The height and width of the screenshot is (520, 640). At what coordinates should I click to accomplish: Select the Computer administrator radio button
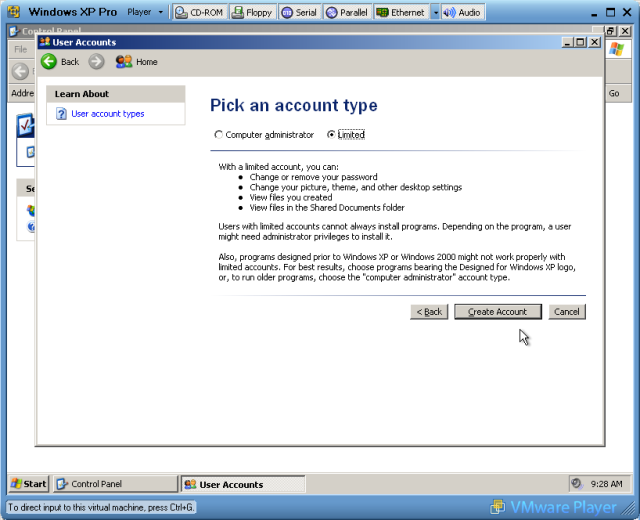(218, 134)
